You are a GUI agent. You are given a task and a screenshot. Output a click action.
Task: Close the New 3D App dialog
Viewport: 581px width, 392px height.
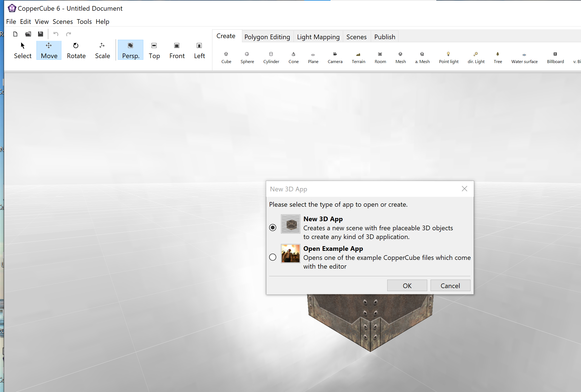click(465, 189)
